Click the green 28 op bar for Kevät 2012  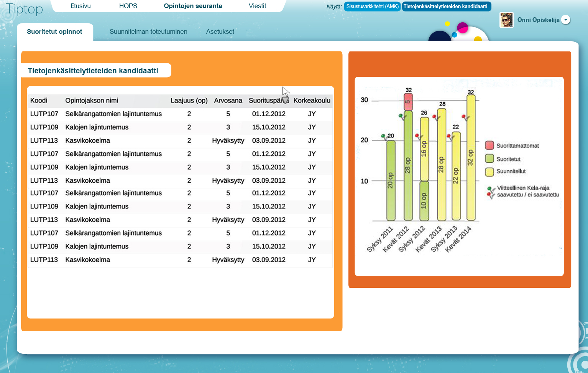[408, 166]
